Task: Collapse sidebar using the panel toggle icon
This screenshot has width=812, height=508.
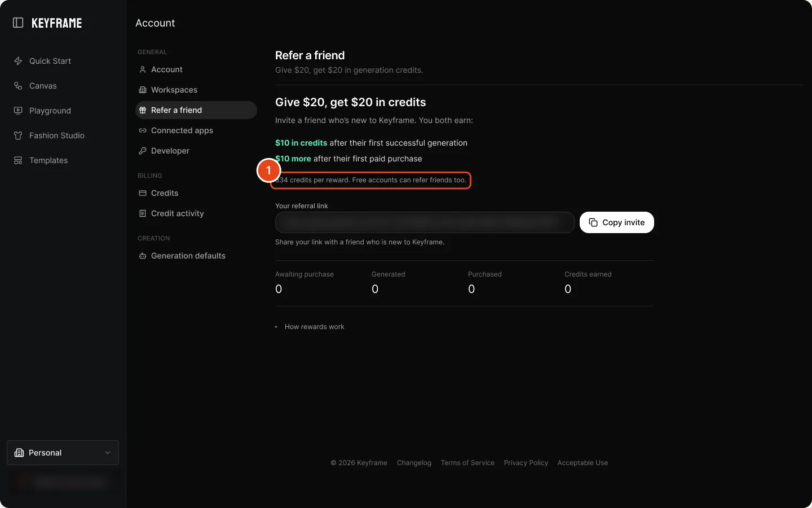Action: click(18, 23)
